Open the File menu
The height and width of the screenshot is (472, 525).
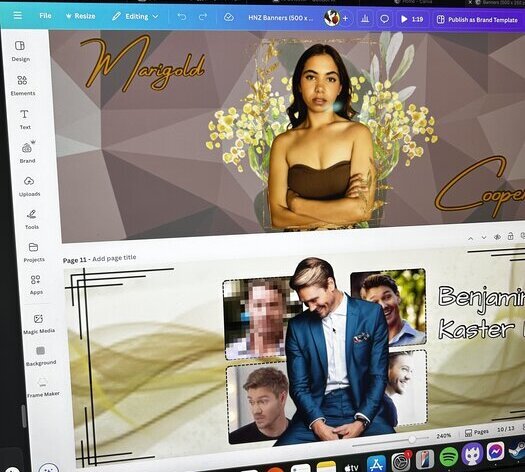coord(45,16)
